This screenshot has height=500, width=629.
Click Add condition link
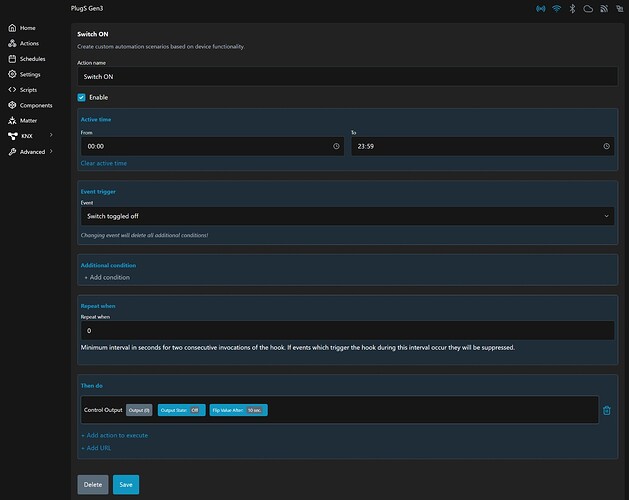107,277
